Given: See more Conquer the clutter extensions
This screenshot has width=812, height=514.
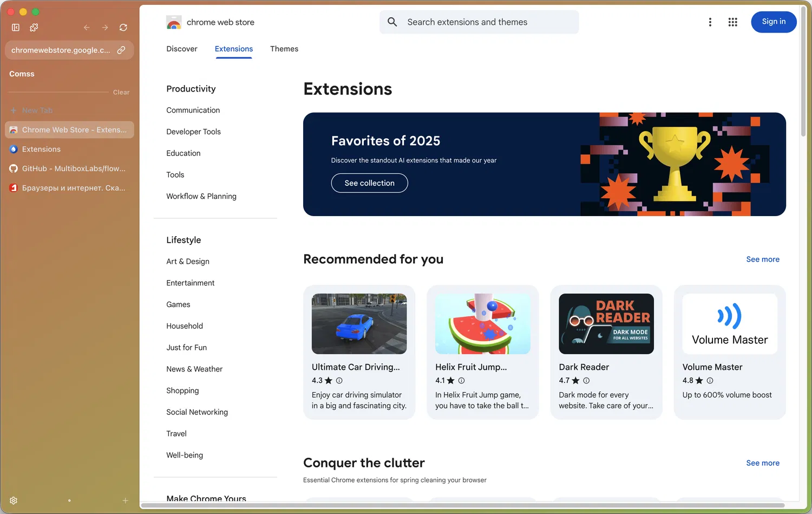Looking at the screenshot, I should point(763,463).
